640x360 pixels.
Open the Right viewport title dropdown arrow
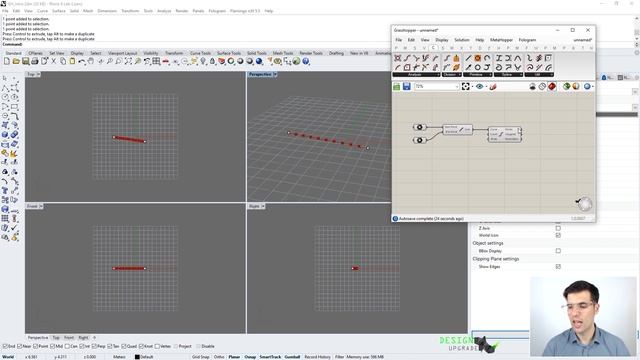point(262,206)
